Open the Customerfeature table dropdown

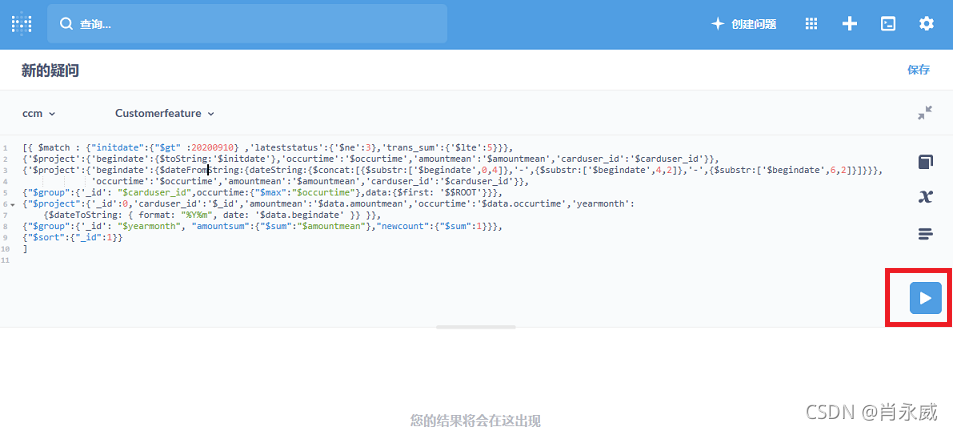(165, 114)
